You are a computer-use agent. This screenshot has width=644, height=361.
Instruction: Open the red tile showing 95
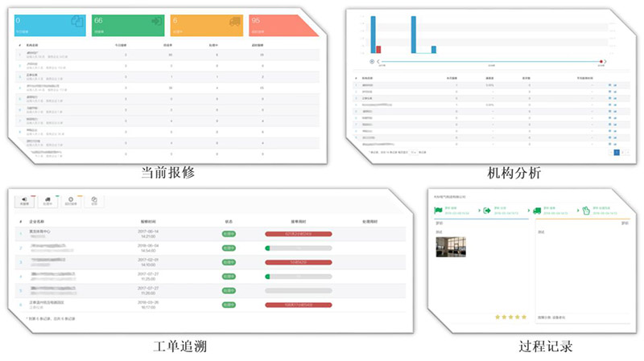coord(279,24)
